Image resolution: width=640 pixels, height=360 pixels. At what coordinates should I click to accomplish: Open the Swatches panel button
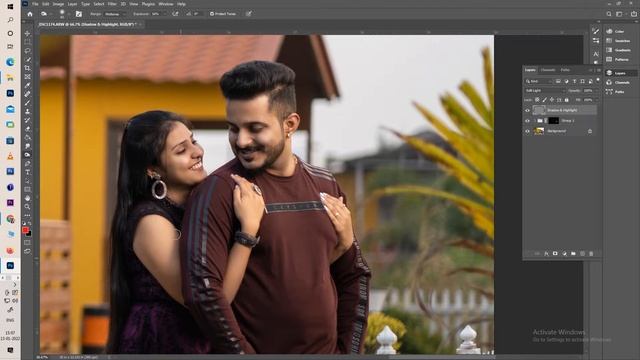619,41
